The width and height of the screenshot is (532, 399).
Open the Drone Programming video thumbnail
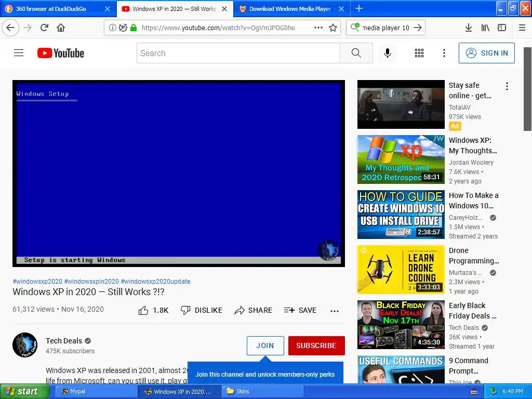pyautogui.click(x=401, y=270)
